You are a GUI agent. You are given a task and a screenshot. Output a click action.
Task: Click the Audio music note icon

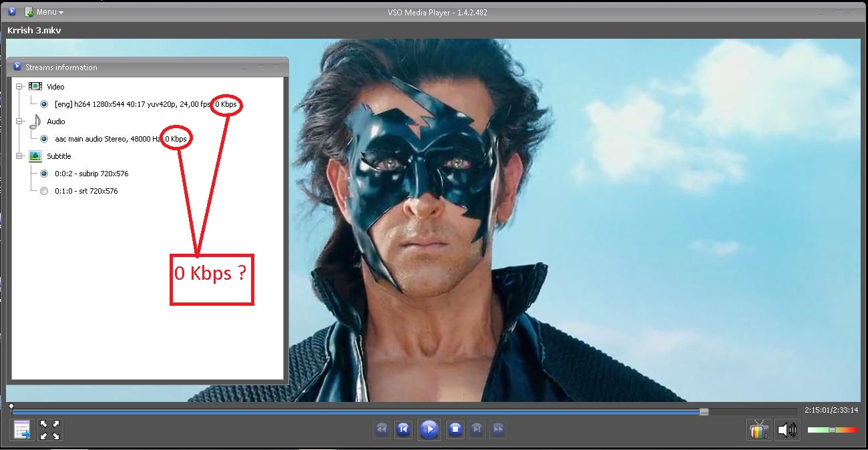35,121
